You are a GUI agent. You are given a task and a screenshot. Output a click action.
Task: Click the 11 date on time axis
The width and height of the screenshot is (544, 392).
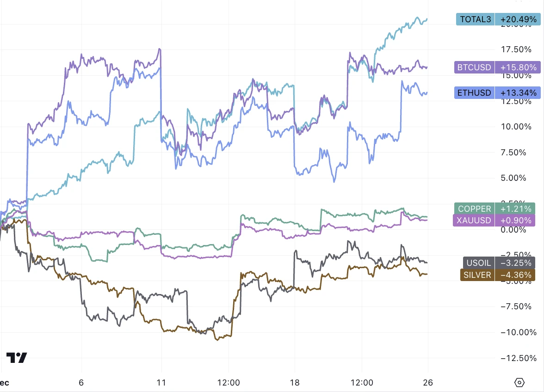tap(161, 383)
